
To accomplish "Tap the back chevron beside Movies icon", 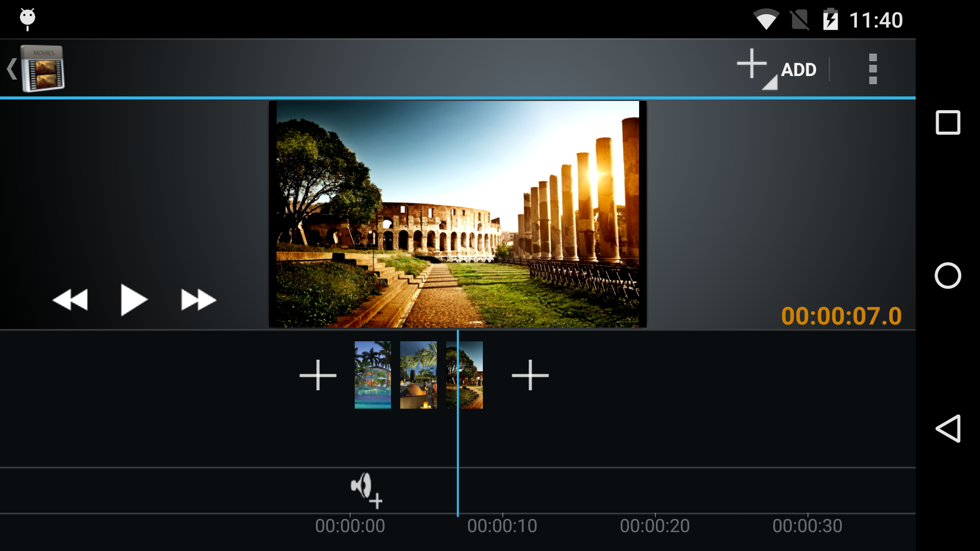I will click(11, 69).
